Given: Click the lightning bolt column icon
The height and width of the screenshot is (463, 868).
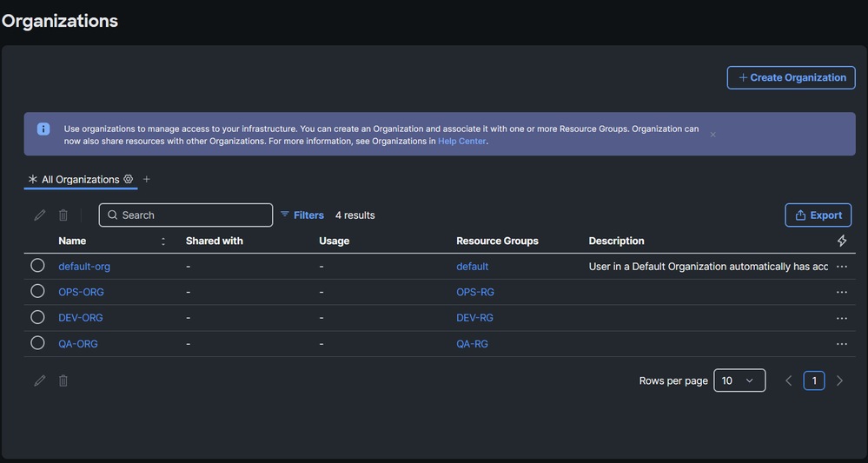Looking at the screenshot, I should tap(842, 241).
